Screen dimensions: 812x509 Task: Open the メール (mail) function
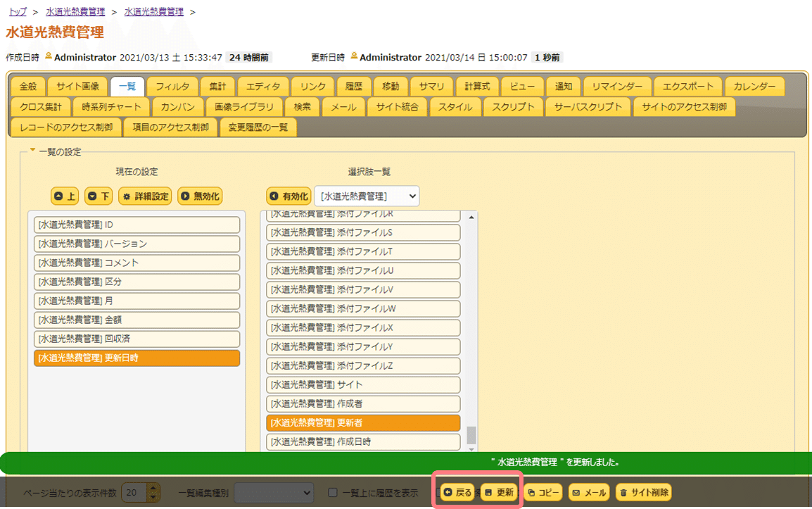coord(589,491)
